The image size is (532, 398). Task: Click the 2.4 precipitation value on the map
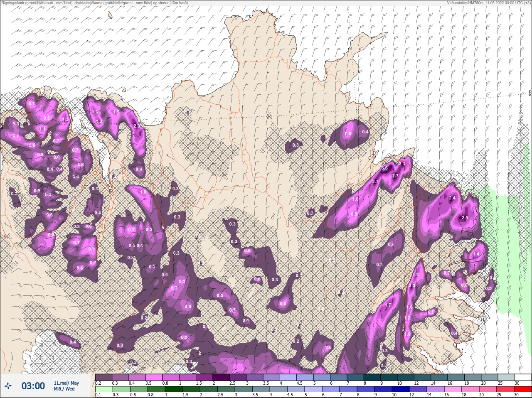tap(452, 198)
